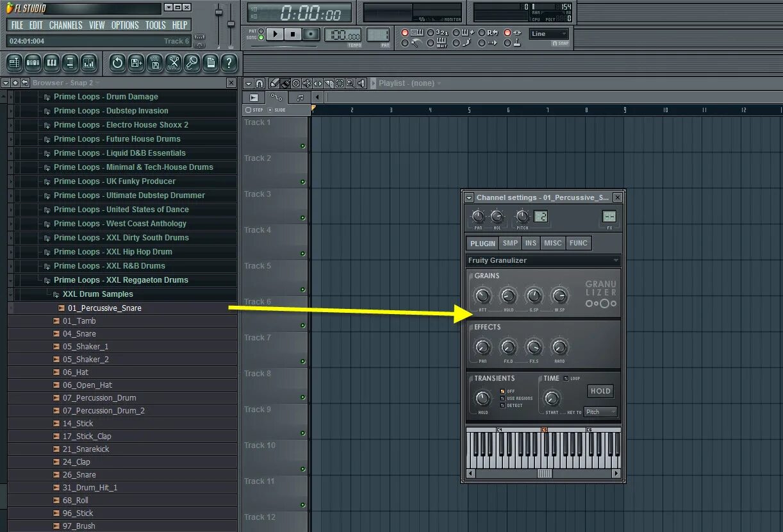Select the playlist Zoom magnifier tool
Image resolution: width=783 pixels, height=532 pixels.
350,83
